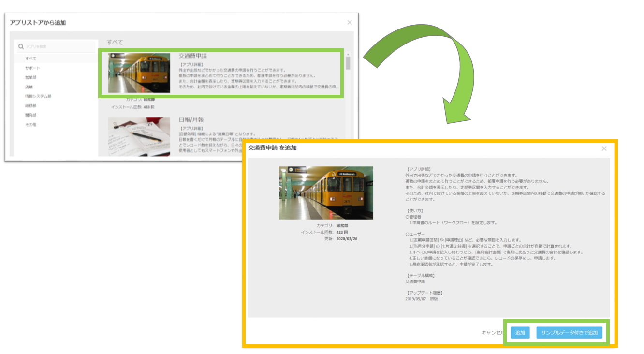Click the 追加 button
The width and height of the screenshot is (644, 354).
520,333
